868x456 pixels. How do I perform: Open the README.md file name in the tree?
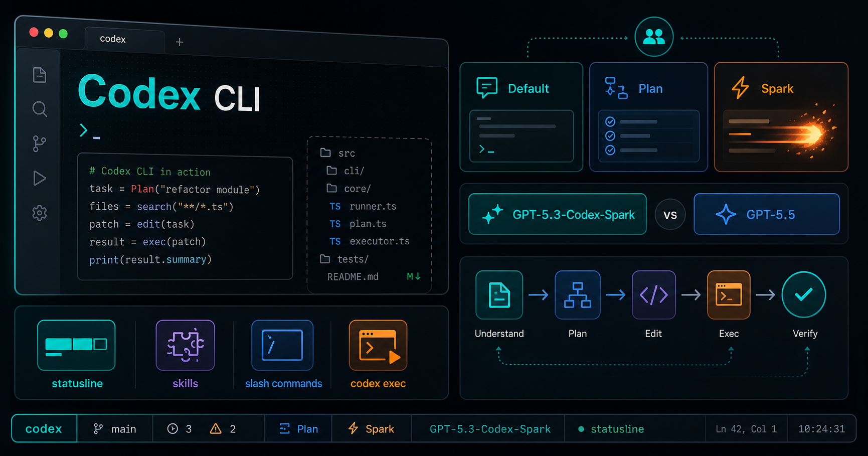pyautogui.click(x=353, y=277)
